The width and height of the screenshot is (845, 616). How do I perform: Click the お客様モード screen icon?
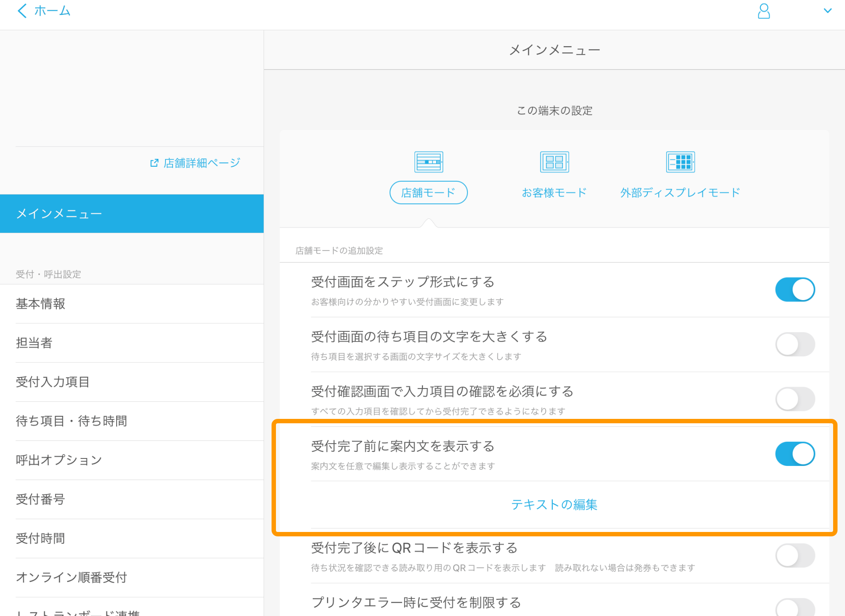pyautogui.click(x=554, y=162)
